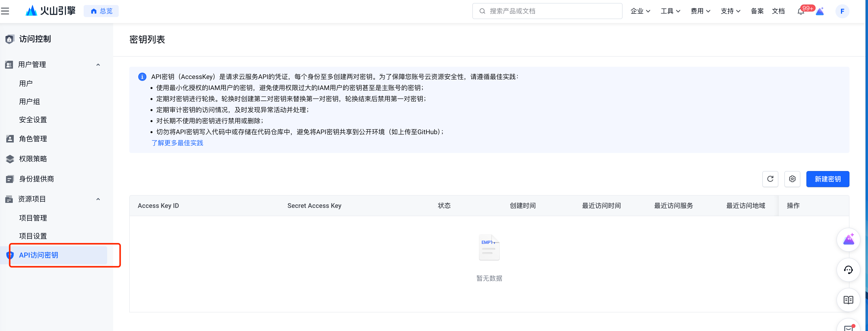Collapse the 用户管理 section
868x331 pixels.
point(98,65)
